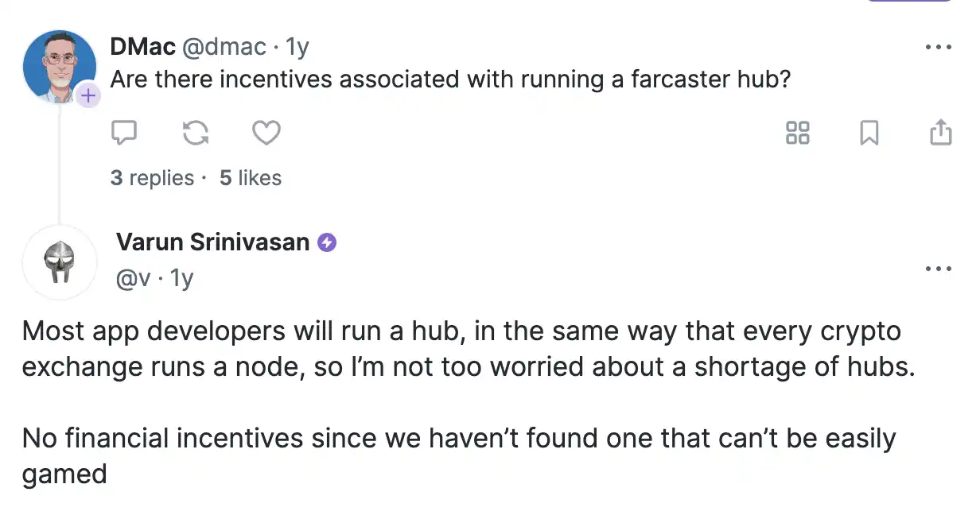
Task: Bookmark DMac's cast
Action: 869,133
